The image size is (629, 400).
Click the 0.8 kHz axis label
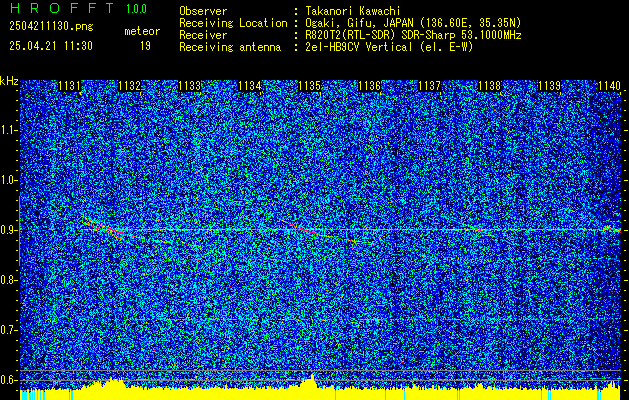(8, 280)
